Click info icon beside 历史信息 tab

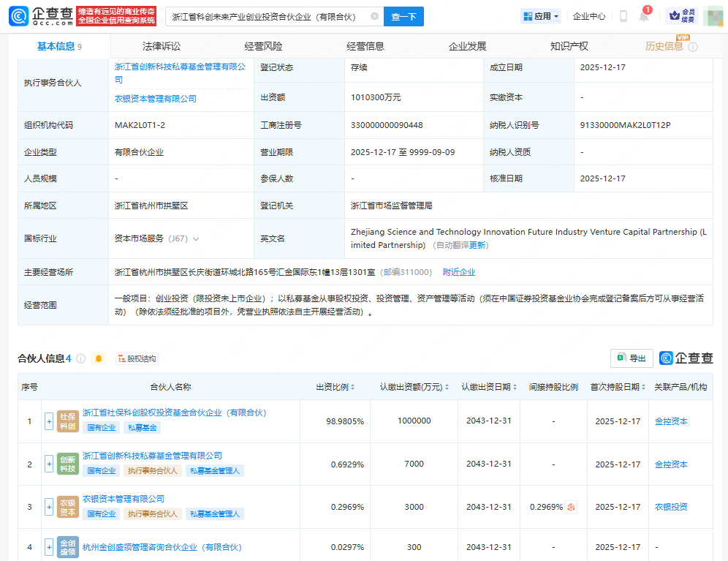(693, 47)
